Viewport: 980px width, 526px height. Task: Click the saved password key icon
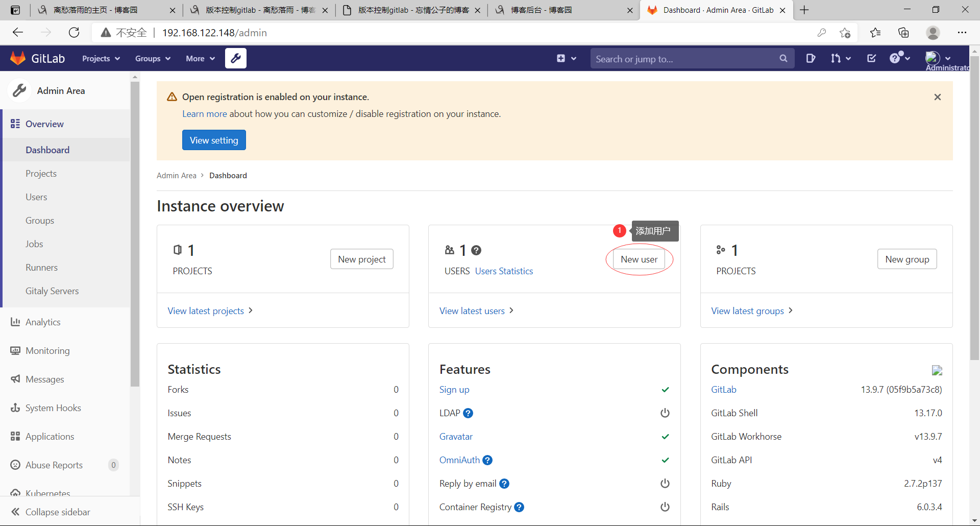point(822,33)
